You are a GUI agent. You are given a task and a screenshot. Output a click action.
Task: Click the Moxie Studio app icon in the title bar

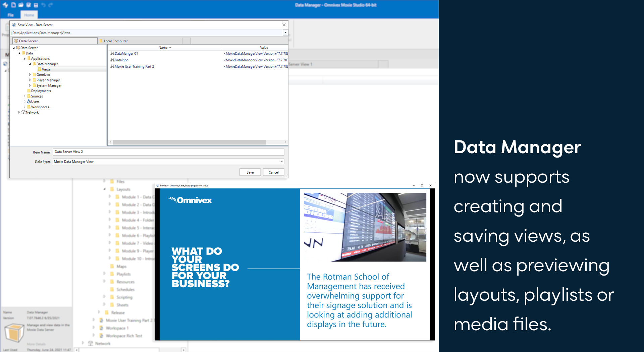point(5,5)
